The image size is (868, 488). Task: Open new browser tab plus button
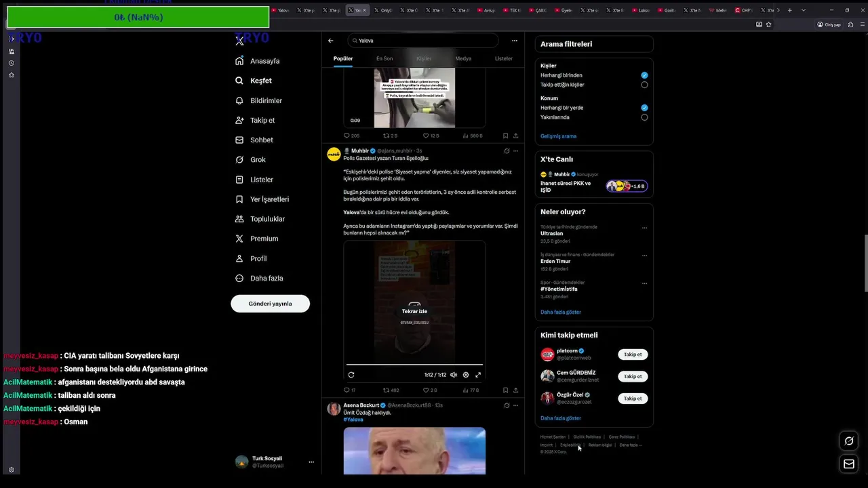789,10
